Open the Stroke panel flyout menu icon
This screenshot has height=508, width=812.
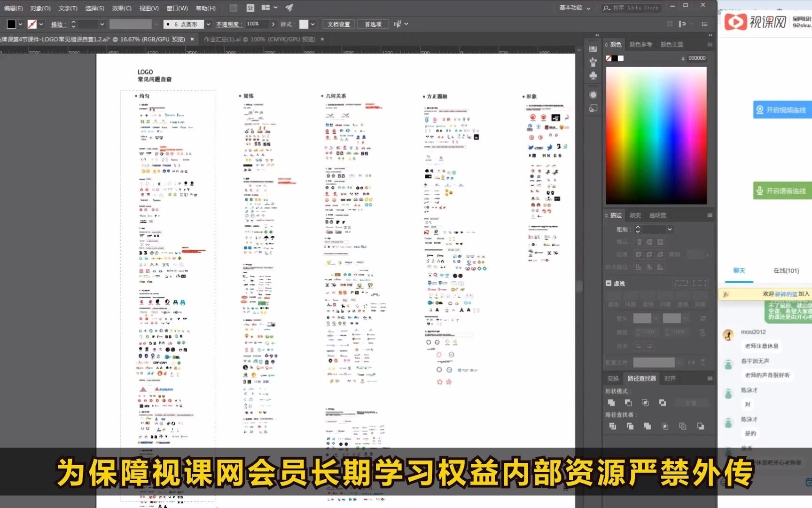coord(710,215)
